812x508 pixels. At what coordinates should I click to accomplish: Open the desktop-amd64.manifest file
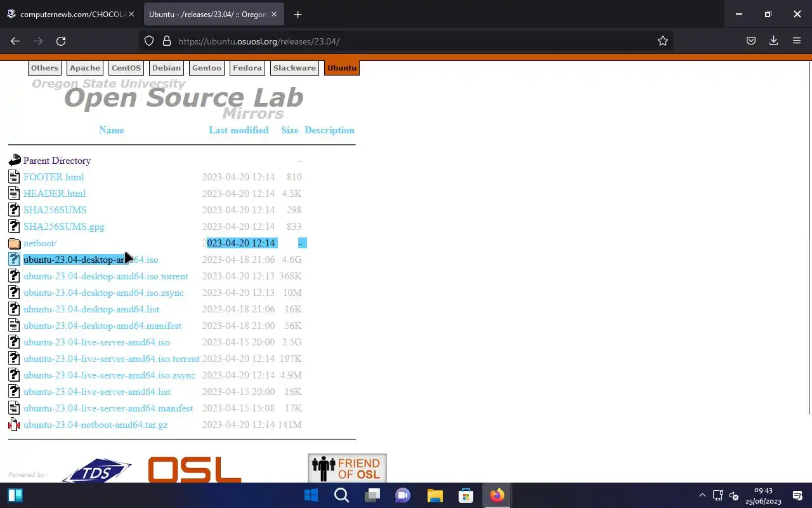click(102, 326)
